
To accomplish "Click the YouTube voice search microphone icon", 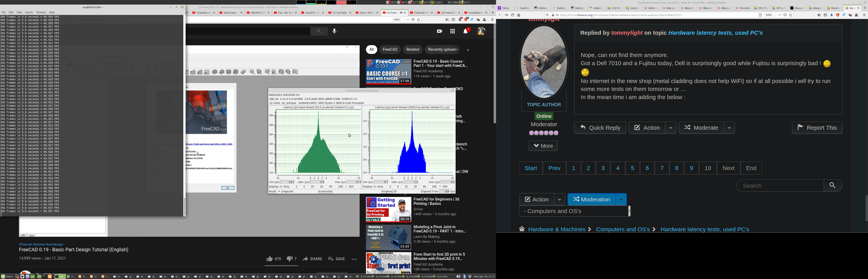I will point(334,31).
